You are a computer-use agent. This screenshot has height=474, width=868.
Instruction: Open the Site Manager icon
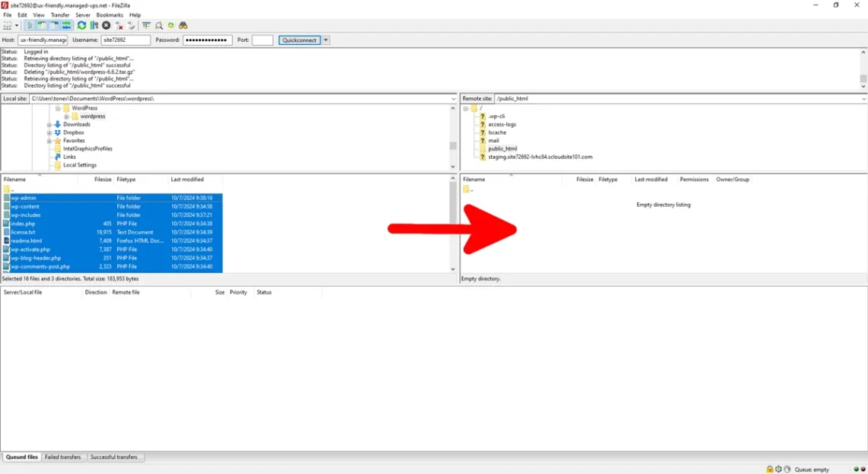[8, 26]
